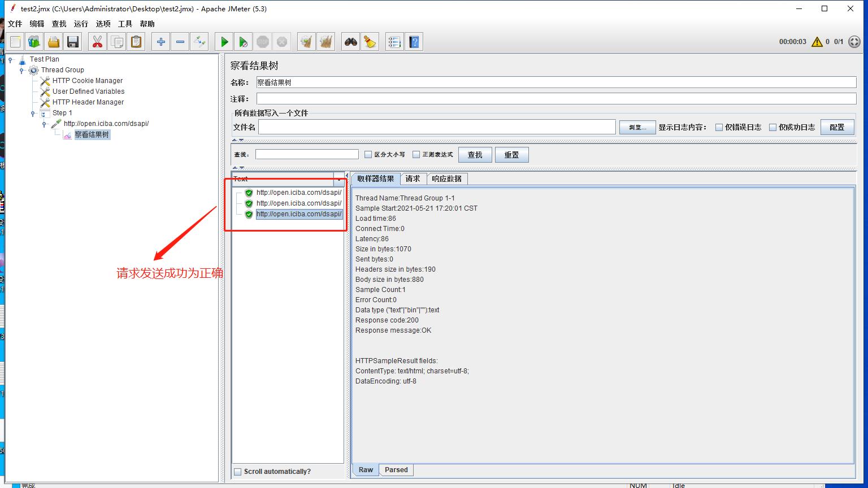Click the 查找 search button
The image size is (868, 488).
click(x=475, y=155)
